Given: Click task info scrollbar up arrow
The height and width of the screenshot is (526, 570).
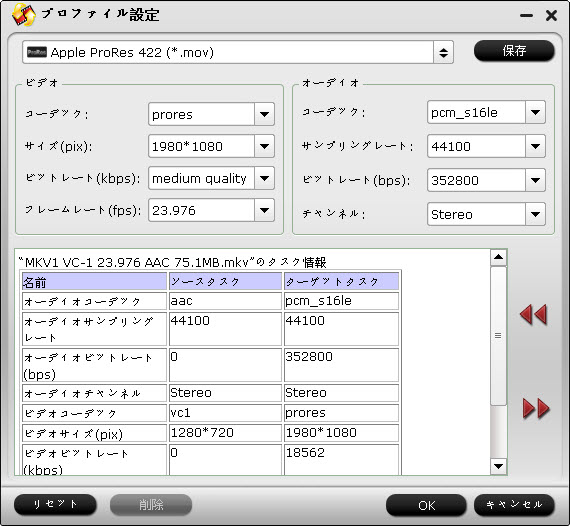Looking at the screenshot, I should (x=498, y=258).
